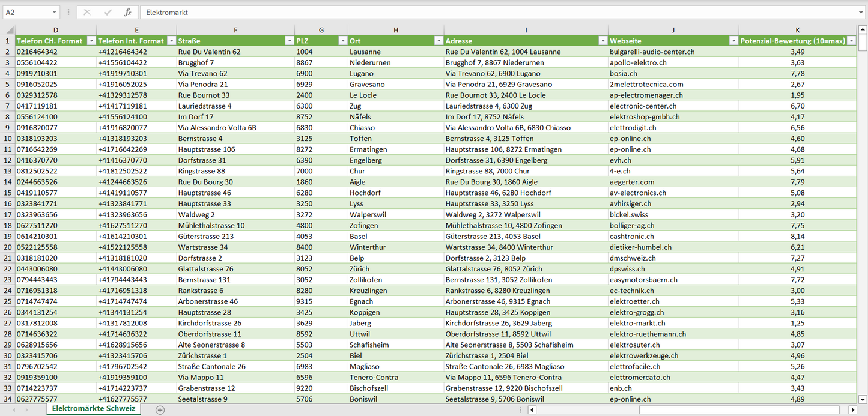This screenshot has height=416, width=868.
Task: Open the Straße column filter dropdown
Action: click(289, 41)
